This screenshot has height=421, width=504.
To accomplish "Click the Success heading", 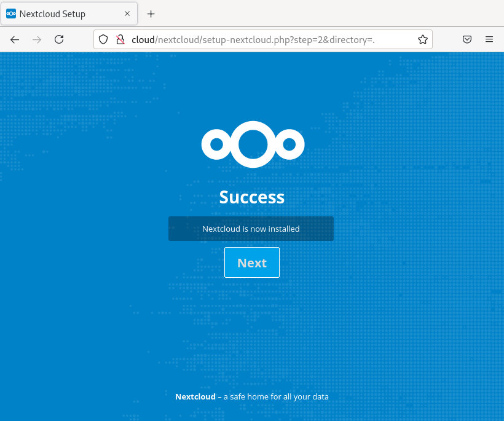I will [x=251, y=197].
